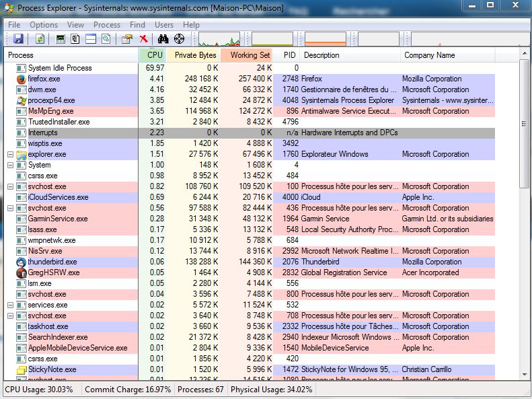This screenshot has width=532, height=399.
Task: Click CPU Usage 30.03% in status bar
Action: pos(39,390)
